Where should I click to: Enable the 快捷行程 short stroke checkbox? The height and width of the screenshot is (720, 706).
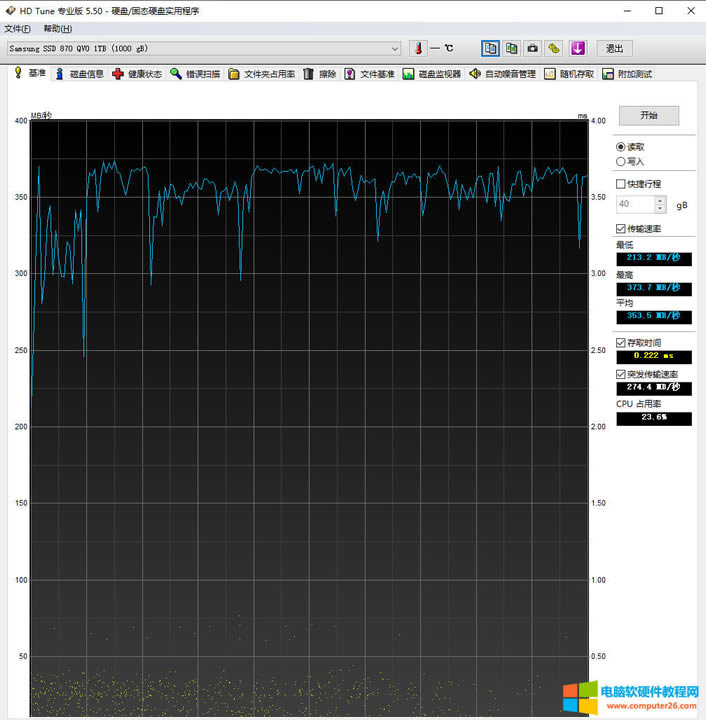point(621,184)
